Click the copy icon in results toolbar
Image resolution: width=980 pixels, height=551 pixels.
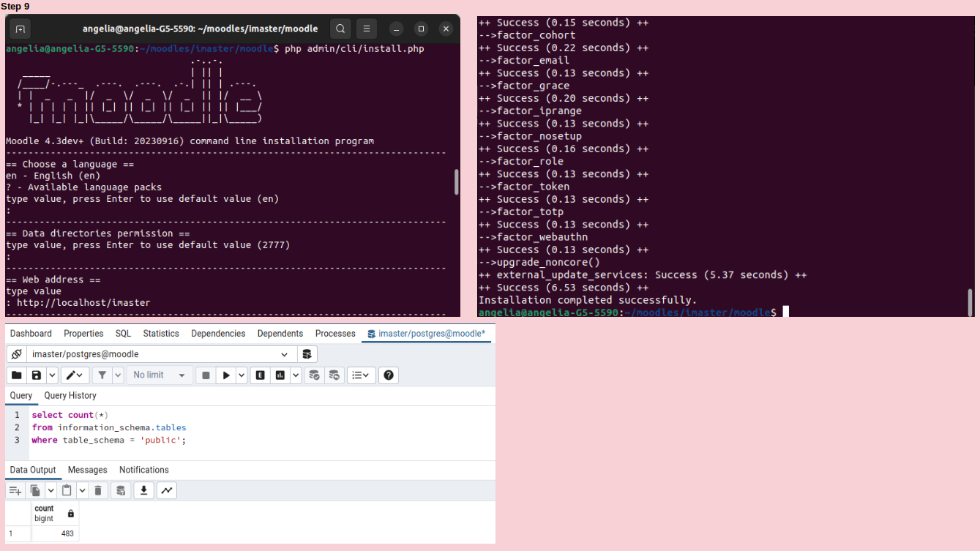pos(35,490)
